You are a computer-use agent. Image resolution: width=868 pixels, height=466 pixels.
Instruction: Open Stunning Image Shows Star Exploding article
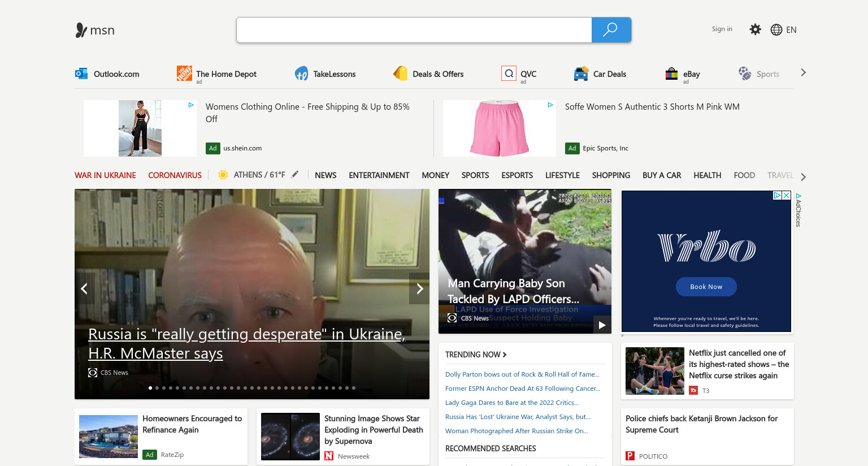(374, 430)
